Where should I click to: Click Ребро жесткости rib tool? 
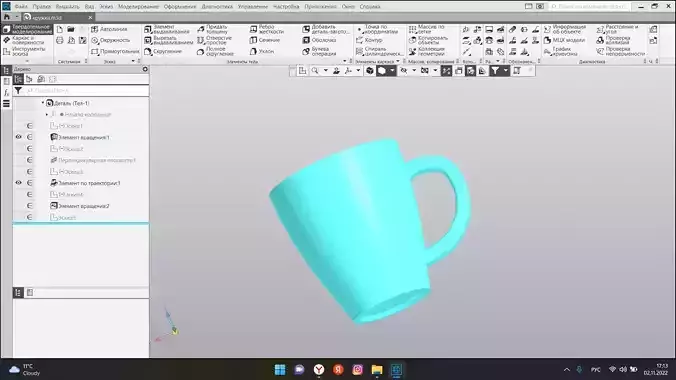(267, 29)
